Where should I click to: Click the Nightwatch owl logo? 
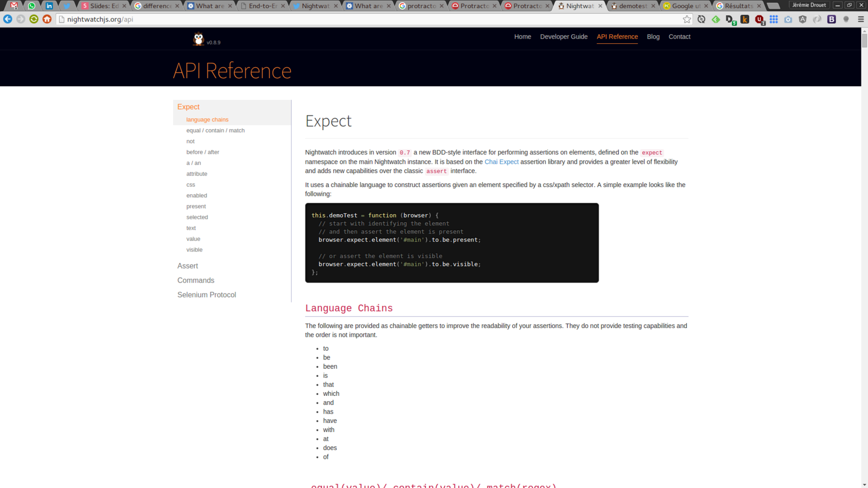198,39
